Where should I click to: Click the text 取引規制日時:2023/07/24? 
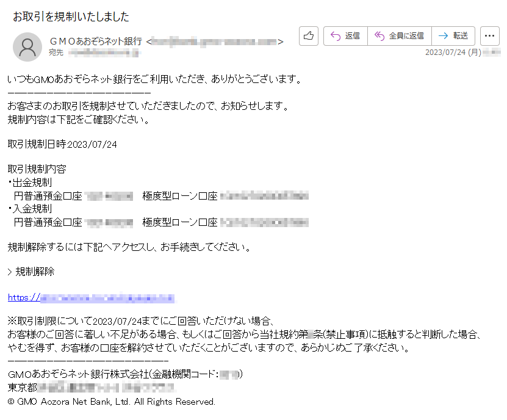pyautogui.click(x=62, y=144)
